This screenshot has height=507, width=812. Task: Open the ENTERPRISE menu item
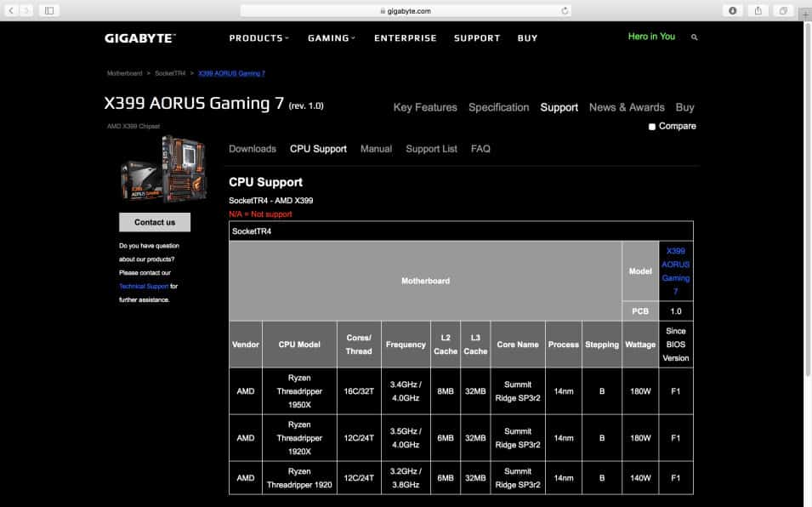pyautogui.click(x=406, y=38)
